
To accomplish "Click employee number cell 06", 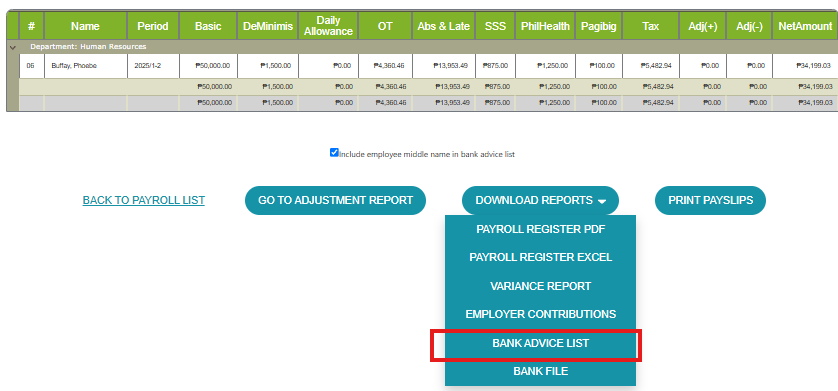I will [32, 66].
